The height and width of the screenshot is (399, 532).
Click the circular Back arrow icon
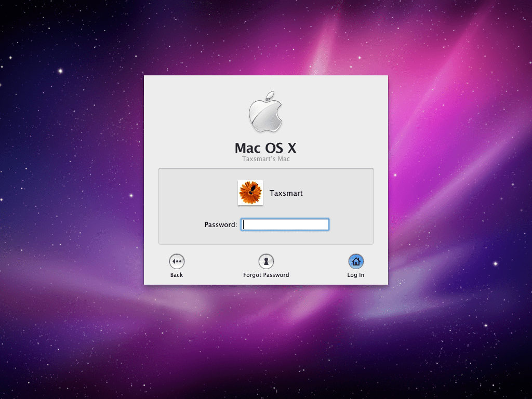[176, 261]
